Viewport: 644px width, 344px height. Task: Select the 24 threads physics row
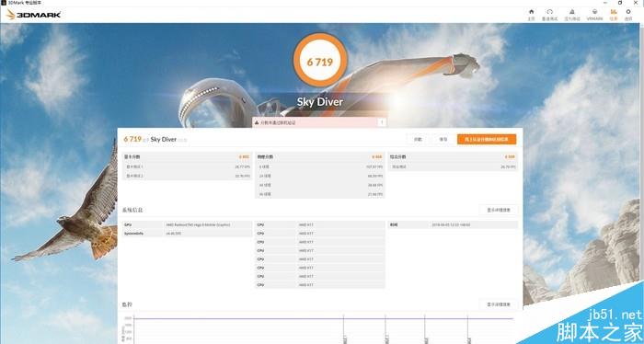(320, 176)
